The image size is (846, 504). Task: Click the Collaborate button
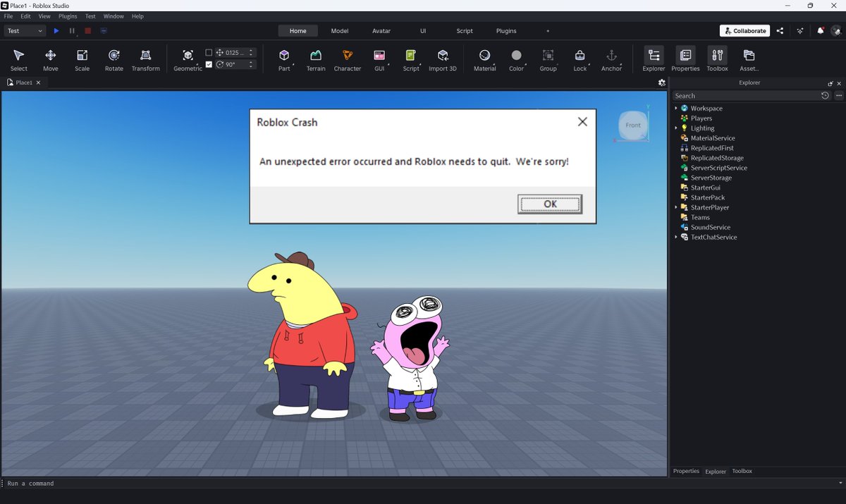[744, 31]
